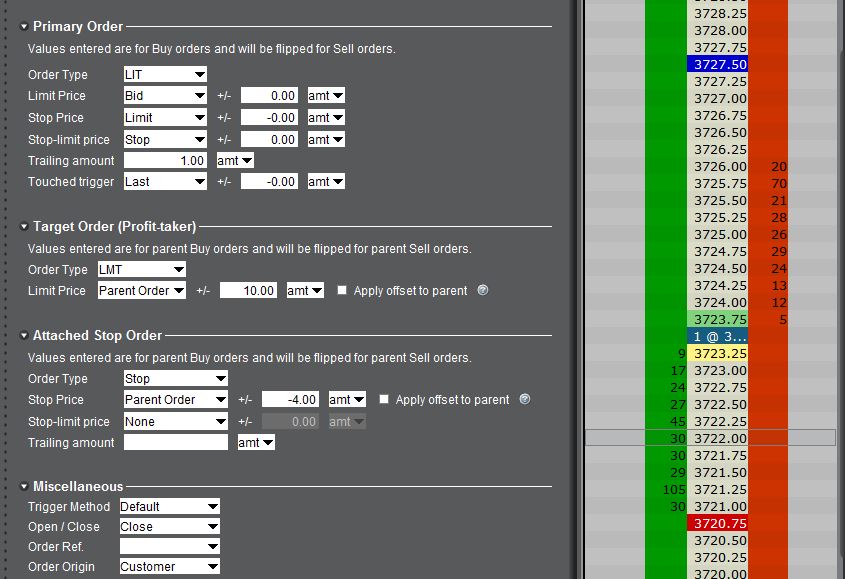The image size is (845, 579).
Task: Select highlighted price 3727.50 in ladder
Action: (717, 64)
